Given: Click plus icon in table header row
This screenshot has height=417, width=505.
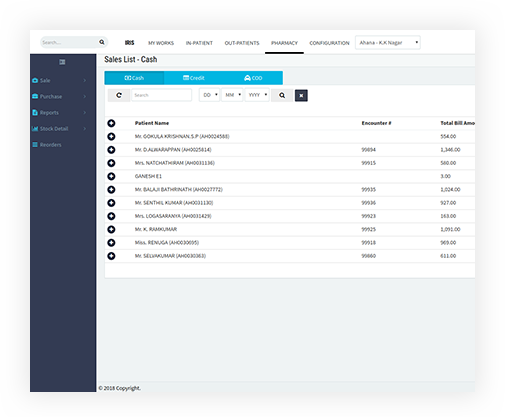Looking at the screenshot, I should tap(111, 123).
